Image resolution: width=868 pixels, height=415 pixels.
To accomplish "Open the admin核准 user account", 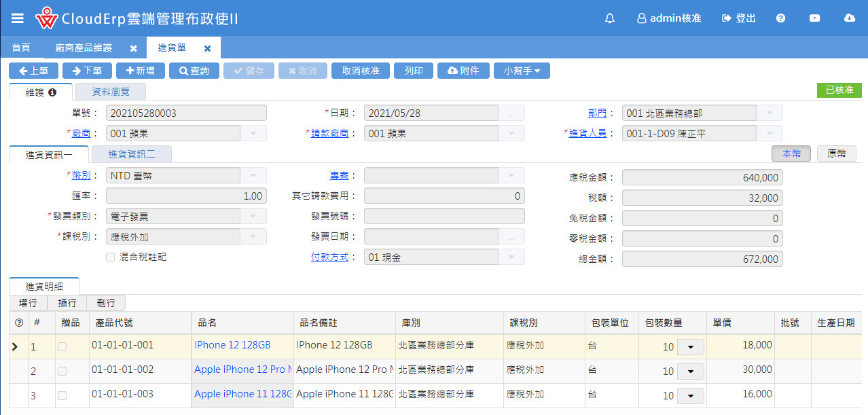I will [x=669, y=18].
